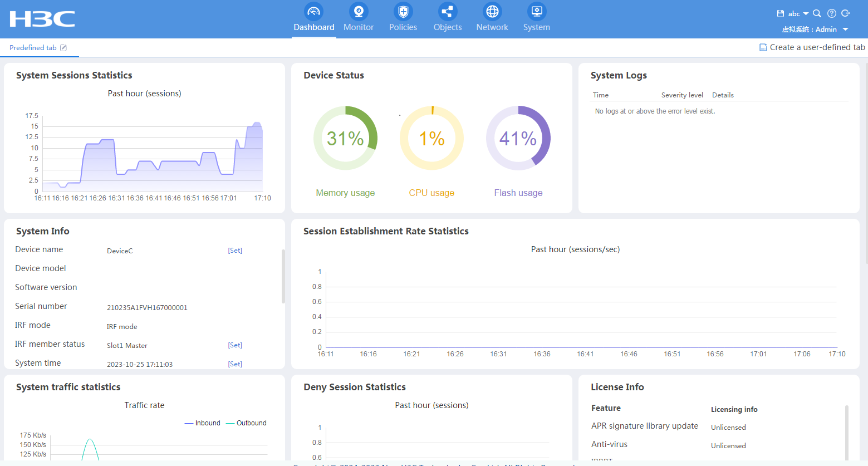868x466 pixels.
Task: Open the Monitor menu icon
Action: 359,12
